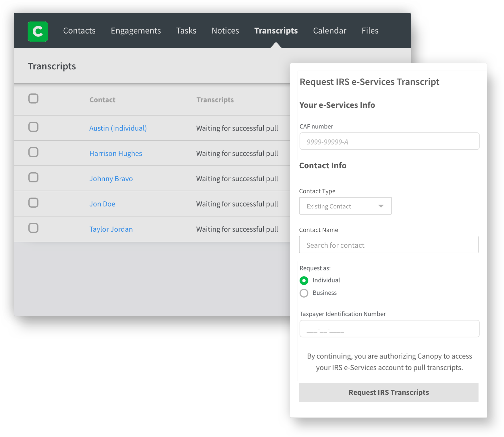
Task: Open the Contacts section
Action: pos(79,31)
